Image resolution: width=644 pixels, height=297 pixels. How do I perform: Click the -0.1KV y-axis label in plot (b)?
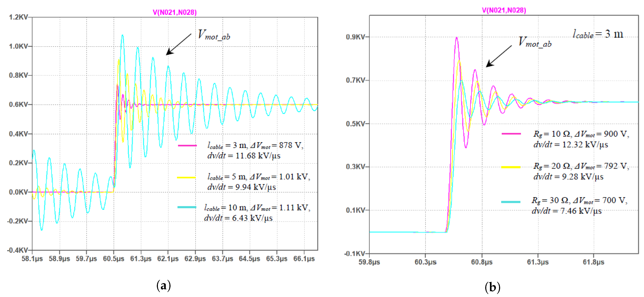point(354,254)
